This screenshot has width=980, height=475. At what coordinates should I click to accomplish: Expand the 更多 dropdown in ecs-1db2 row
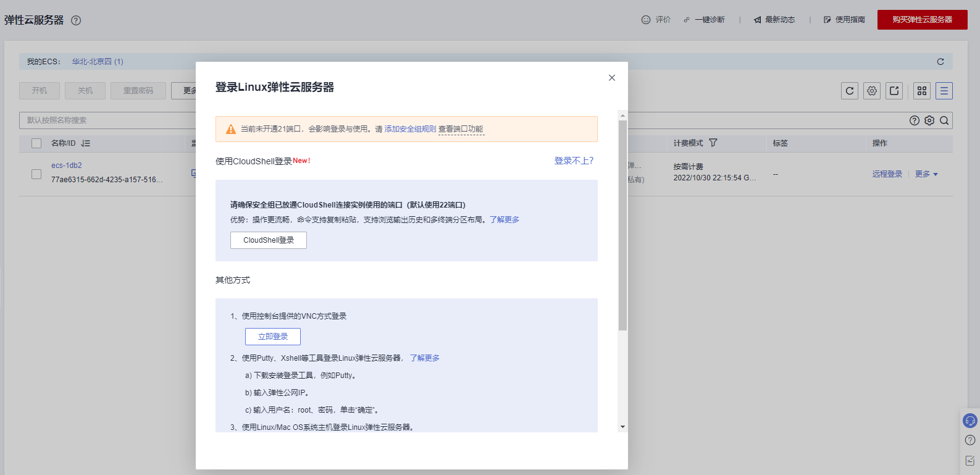[x=926, y=174]
